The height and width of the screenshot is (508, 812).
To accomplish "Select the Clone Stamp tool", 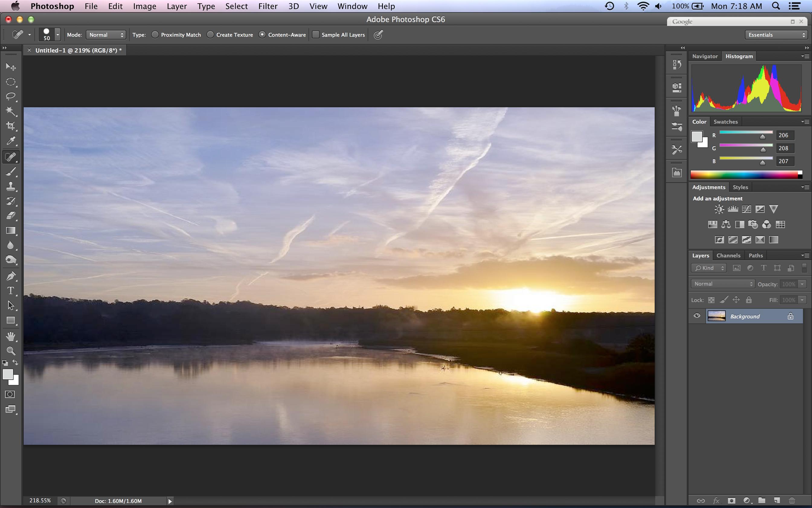I will click(x=11, y=186).
